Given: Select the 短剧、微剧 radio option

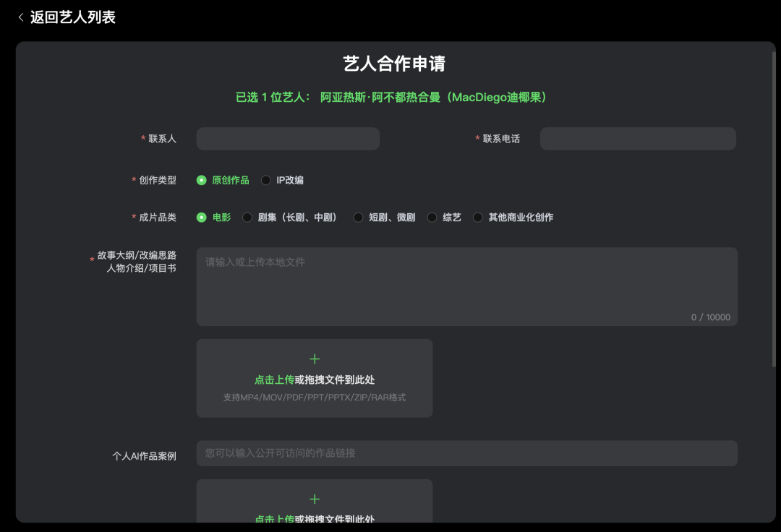Looking at the screenshot, I should (x=358, y=218).
